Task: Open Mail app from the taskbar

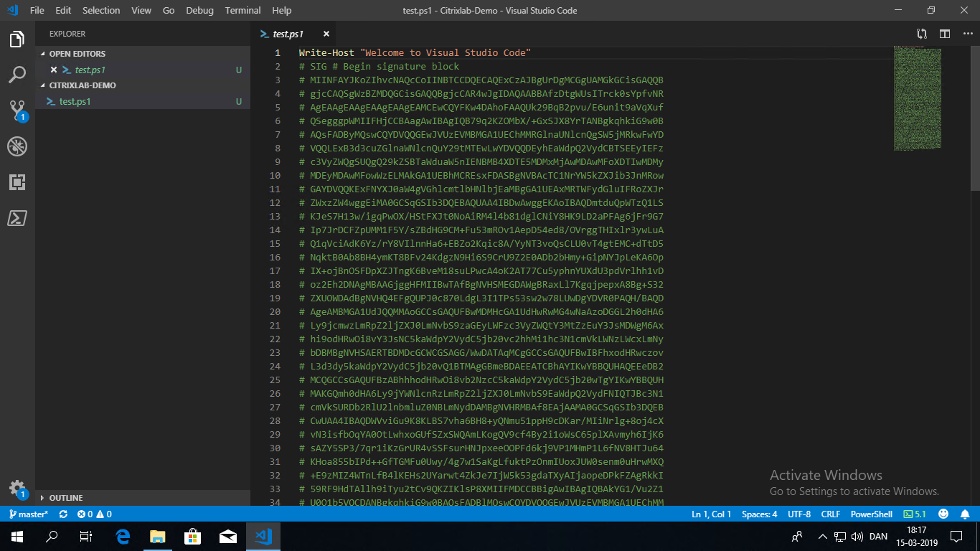Action: [228, 536]
